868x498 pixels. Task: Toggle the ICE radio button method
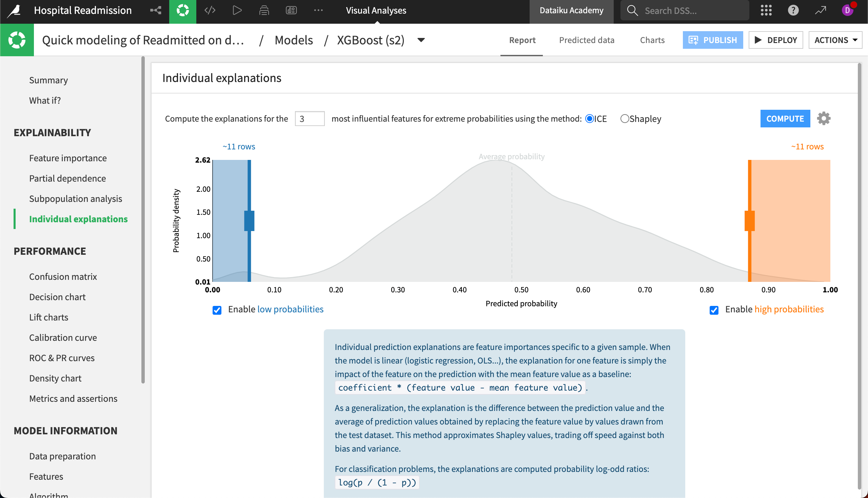(589, 119)
